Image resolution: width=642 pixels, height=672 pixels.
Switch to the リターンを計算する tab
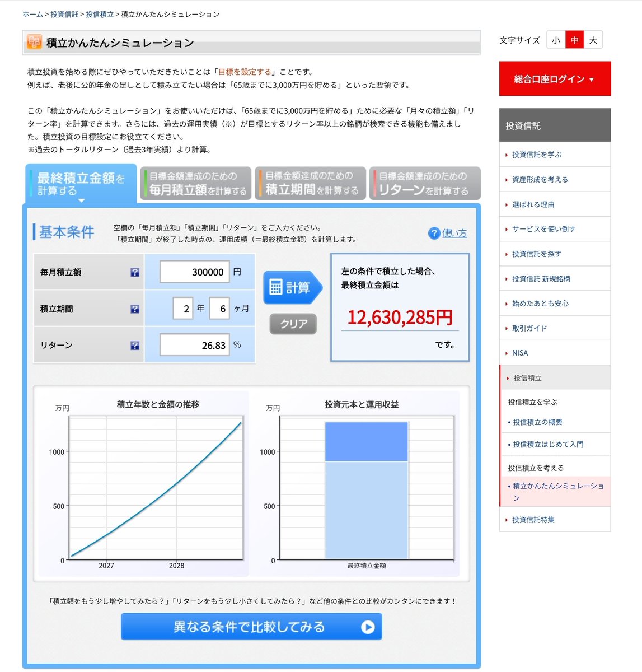point(425,183)
